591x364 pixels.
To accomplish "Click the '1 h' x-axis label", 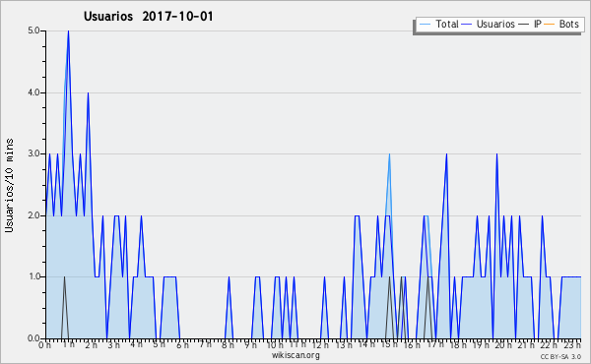I will (68, 344).
